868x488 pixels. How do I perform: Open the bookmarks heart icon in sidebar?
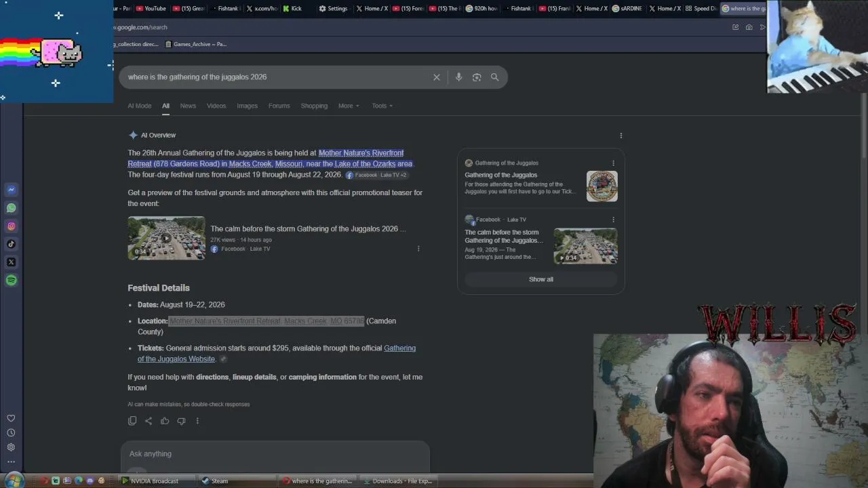[11, 418]
